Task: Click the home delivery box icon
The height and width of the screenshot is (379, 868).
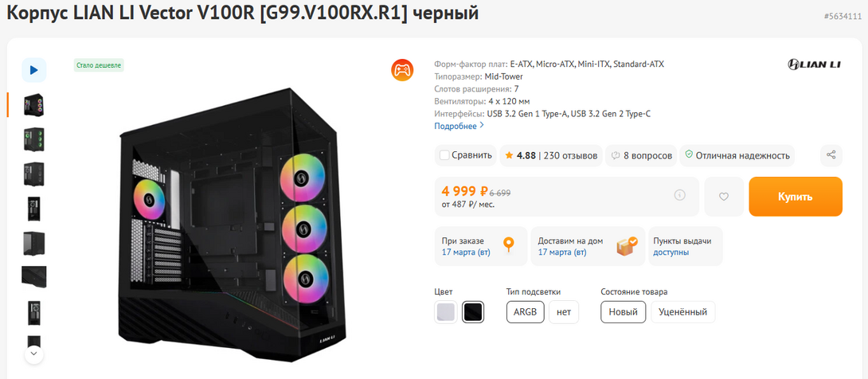Action: tap(627, 246)
